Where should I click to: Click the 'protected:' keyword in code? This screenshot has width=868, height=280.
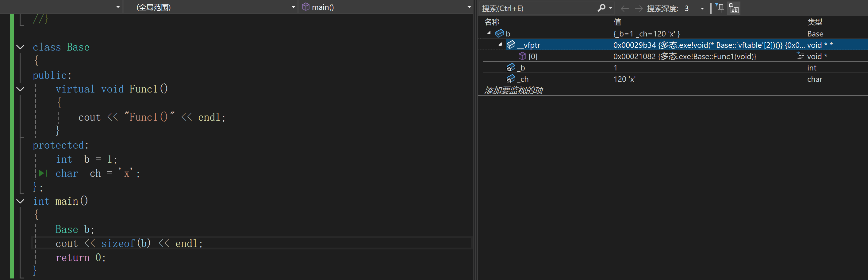(x=61, y=146)
